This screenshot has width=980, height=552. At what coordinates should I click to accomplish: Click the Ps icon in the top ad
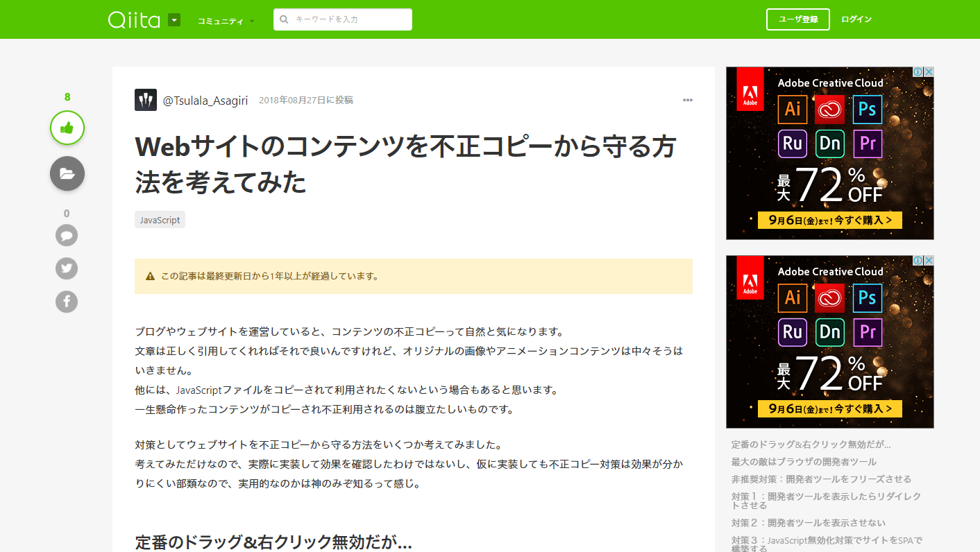click(867, 109)
